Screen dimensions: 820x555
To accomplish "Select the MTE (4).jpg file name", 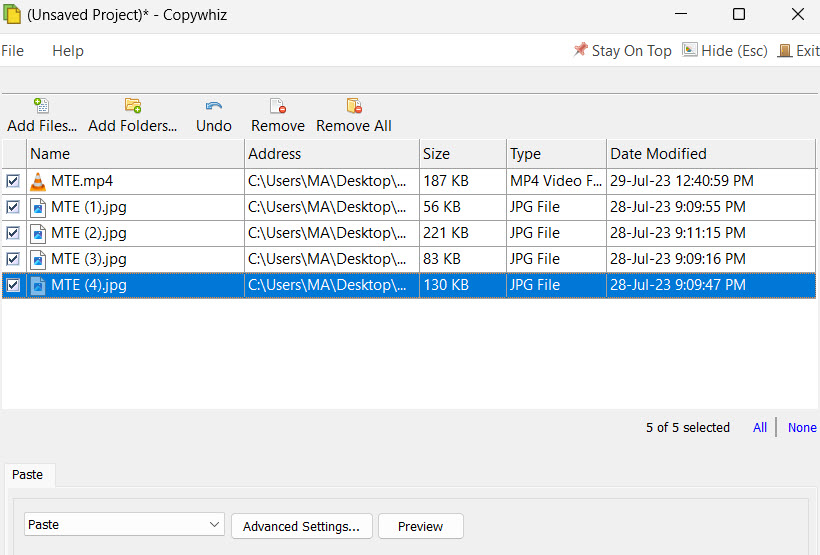I will tap(89, 285).
